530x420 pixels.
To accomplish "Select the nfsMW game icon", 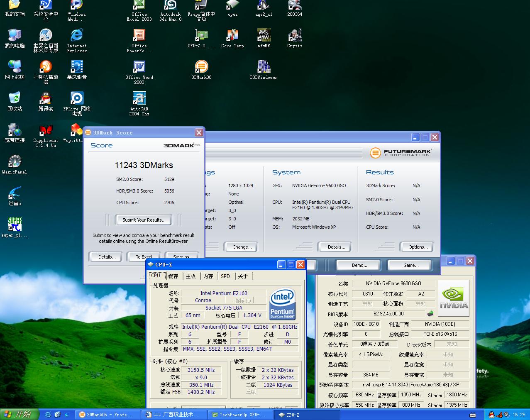I will [x=264, y=39].
